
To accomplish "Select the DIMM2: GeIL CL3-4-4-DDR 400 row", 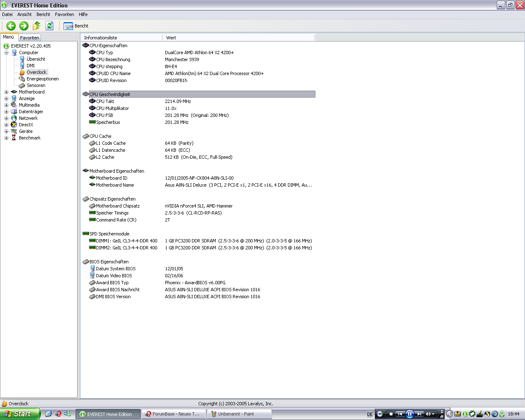I will (x=199, y=248).
